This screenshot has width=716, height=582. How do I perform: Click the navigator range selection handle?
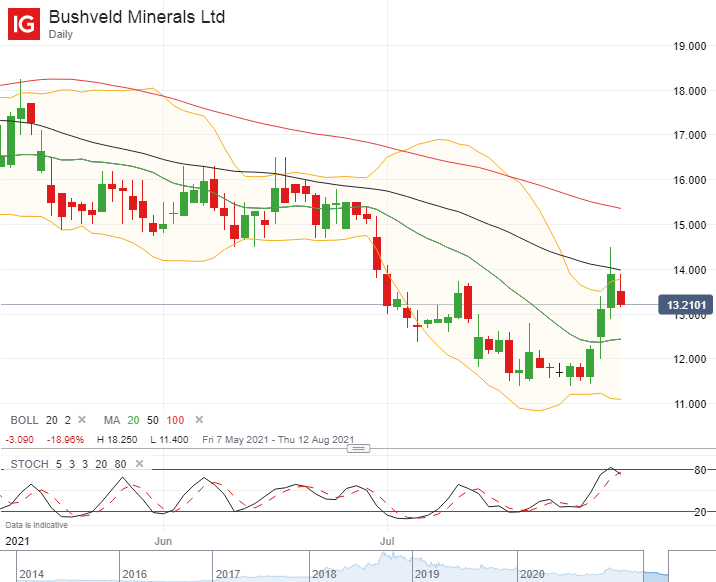pos(656,566)
